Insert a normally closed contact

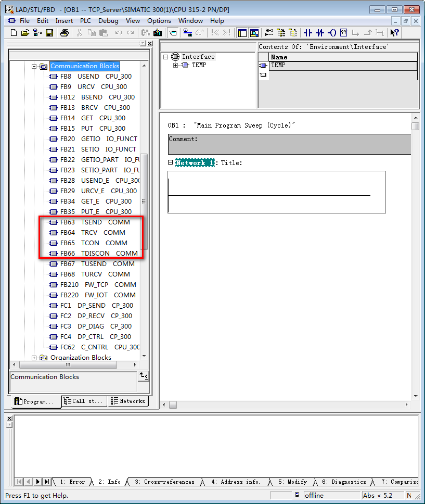(x=320, y=32)
